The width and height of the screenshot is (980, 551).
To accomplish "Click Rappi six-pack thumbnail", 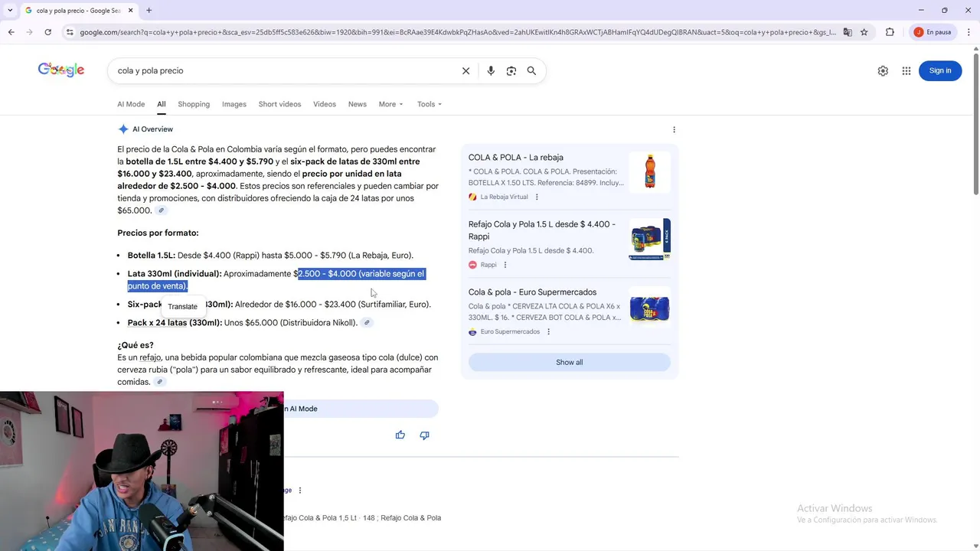I will [x=650, y=239].
